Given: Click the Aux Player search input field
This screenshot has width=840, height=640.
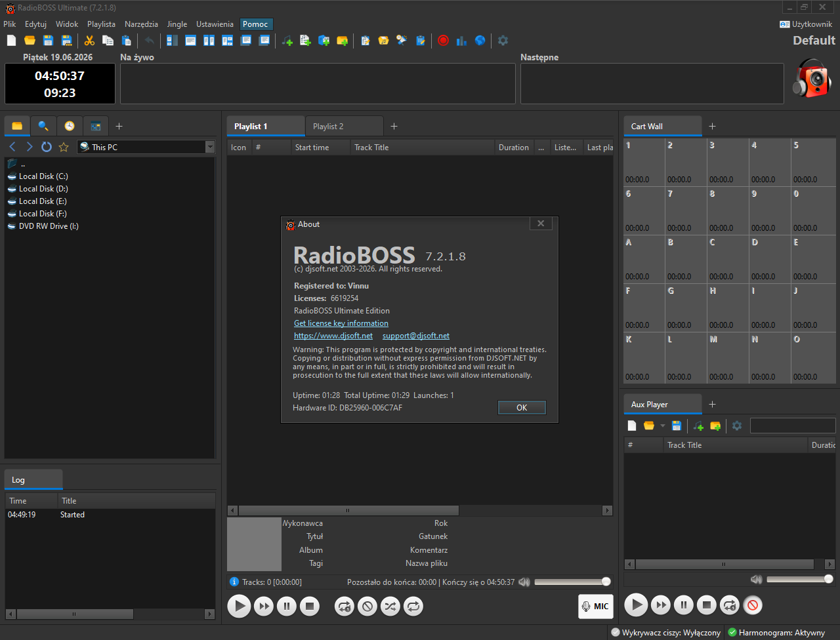Looking at the screenshot, I should click(x=793, y=426).
